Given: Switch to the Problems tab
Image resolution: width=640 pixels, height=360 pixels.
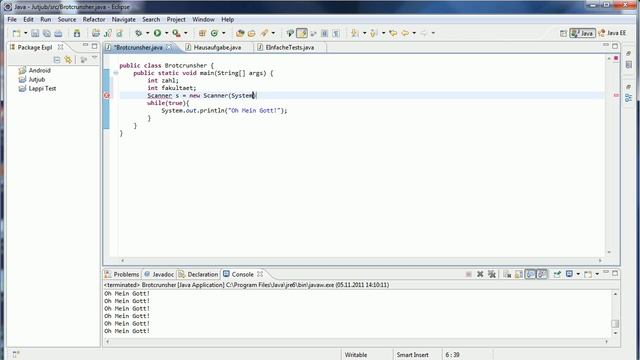Looking at the screenshot, I should click(122, 274).
